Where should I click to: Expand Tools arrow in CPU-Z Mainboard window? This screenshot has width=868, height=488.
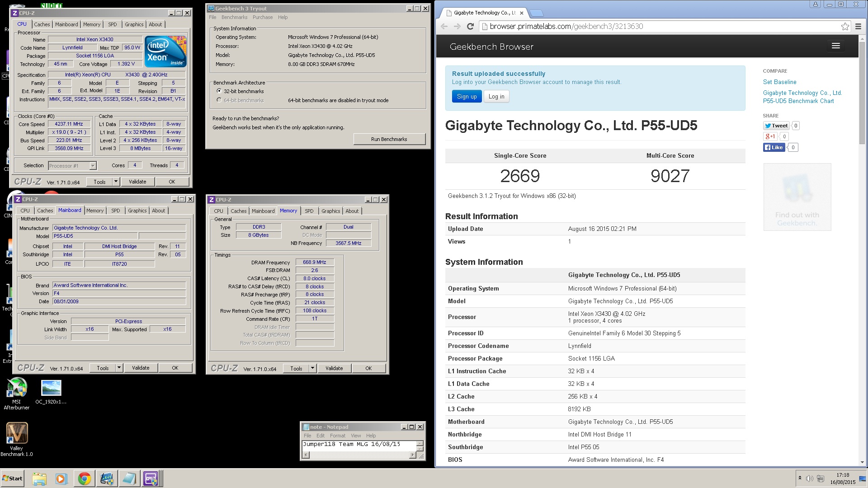[119, 368]
